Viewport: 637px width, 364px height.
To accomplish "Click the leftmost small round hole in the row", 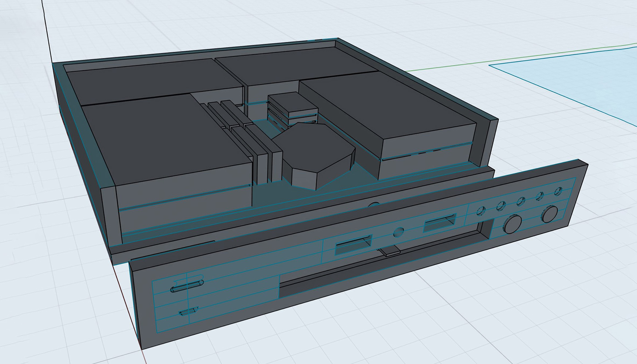I will pyautogui.click(x=481, y=211).
